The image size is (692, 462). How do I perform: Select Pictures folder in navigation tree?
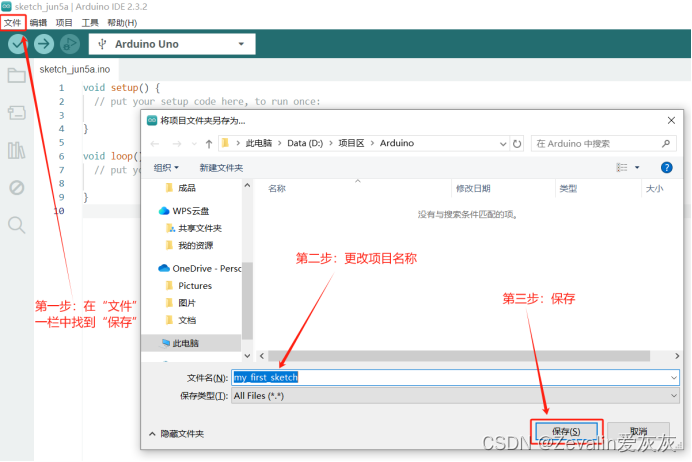pos(189,285)
